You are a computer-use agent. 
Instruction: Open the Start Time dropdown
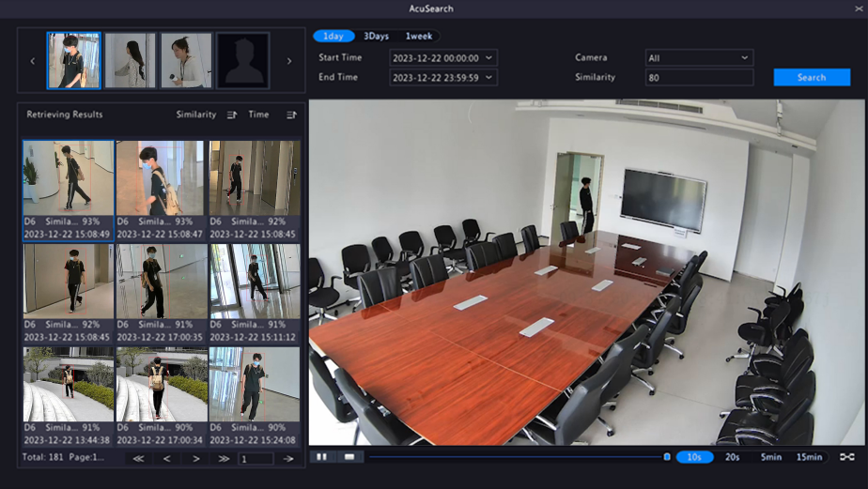pyautogui.click(x=489, y=58)
